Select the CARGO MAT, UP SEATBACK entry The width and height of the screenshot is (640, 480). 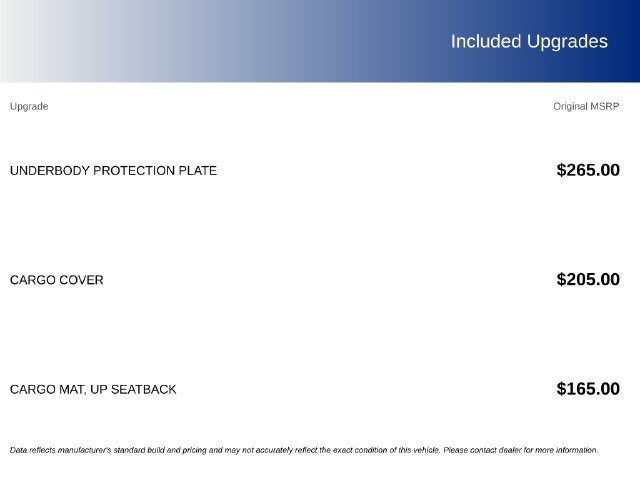pyautogui.click(x=93, y=389)
